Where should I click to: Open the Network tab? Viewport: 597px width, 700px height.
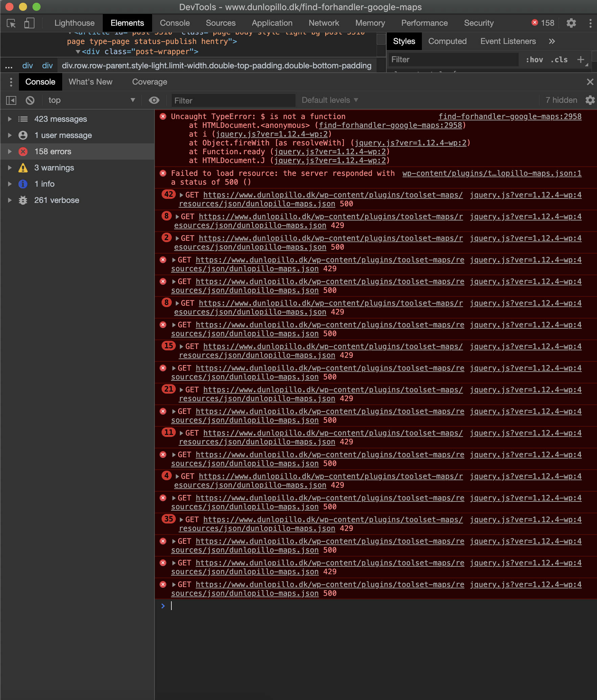click(324, 23)
